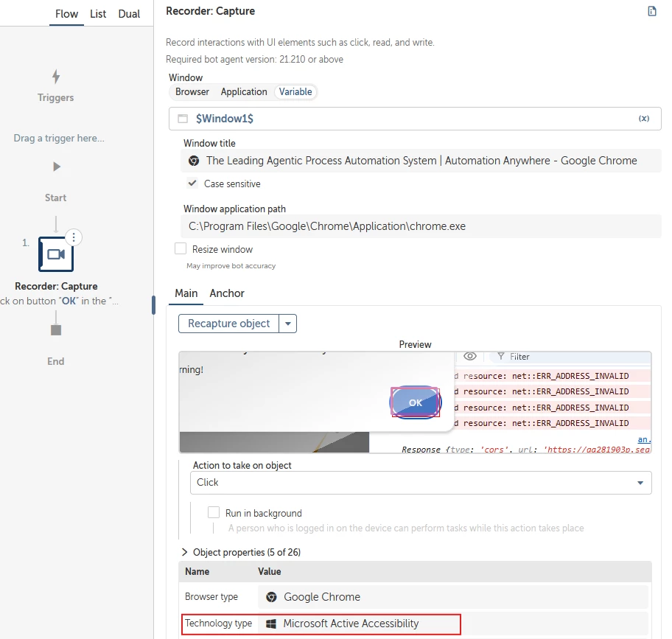The image size is (672, 639).
Task: Click the Start play arrow icon
Action: (57, 167)
